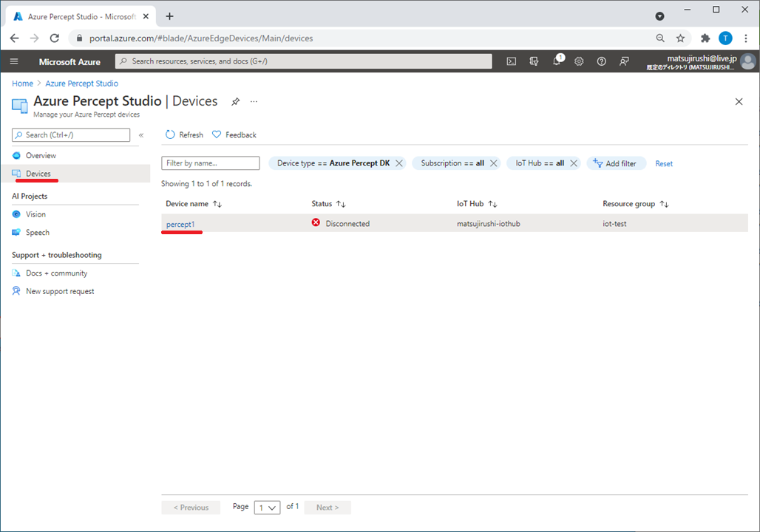Open the ellipsis more options menu
The image size is (760, 532).
tap(254, 101)
